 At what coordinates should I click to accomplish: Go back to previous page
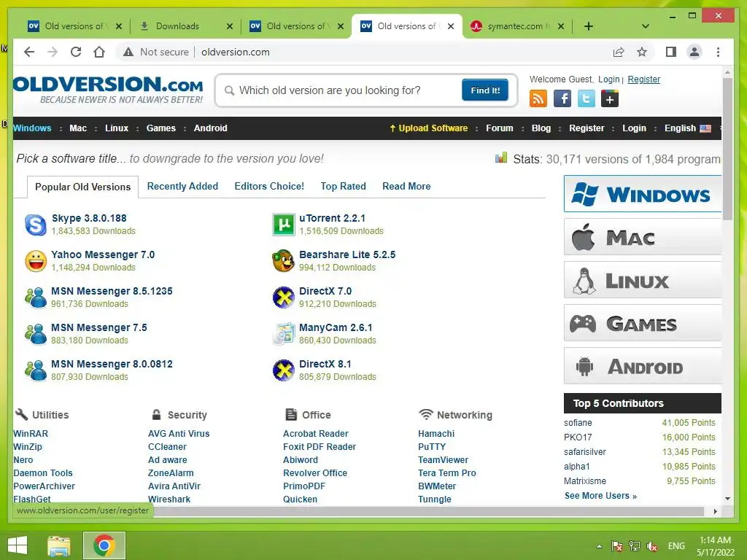(29, 52)
